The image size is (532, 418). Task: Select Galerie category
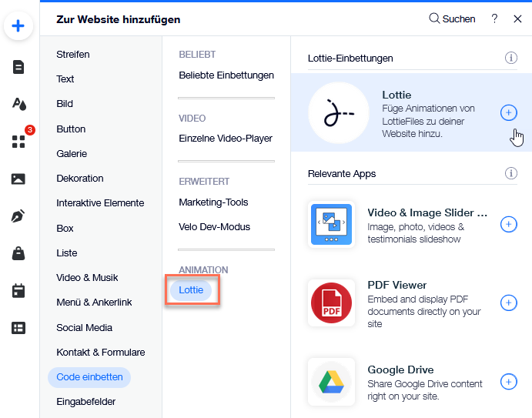pos(72,154)
